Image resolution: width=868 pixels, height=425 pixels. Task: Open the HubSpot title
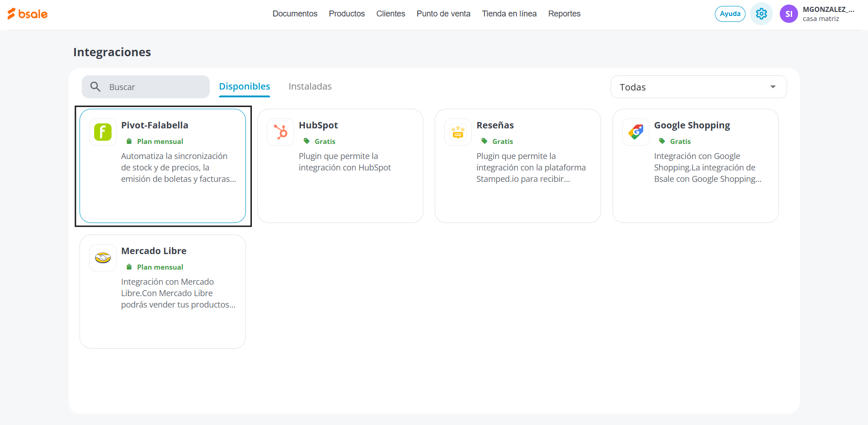[318, 125]
